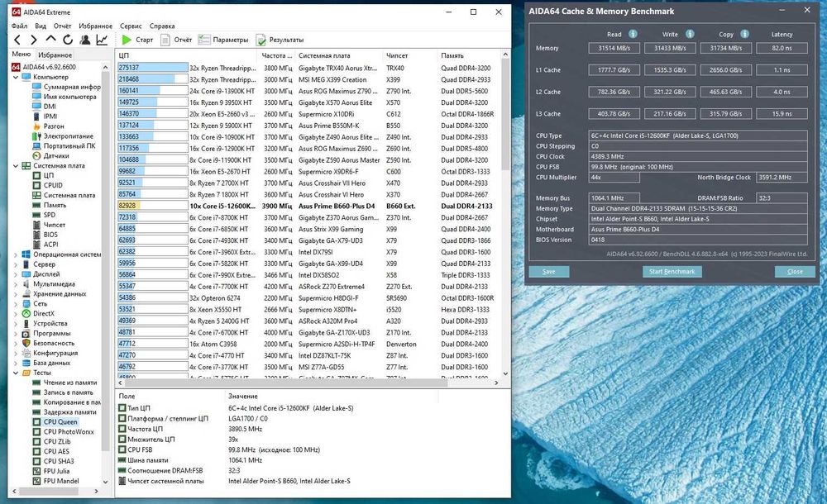Expand the Сеть tree node
The image size is (827, 504).
coord(16,304)
